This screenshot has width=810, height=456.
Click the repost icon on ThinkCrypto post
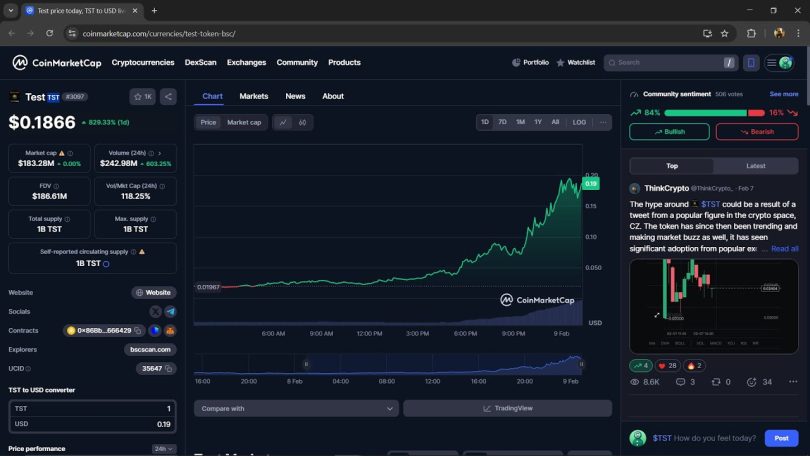pos(716,382)
